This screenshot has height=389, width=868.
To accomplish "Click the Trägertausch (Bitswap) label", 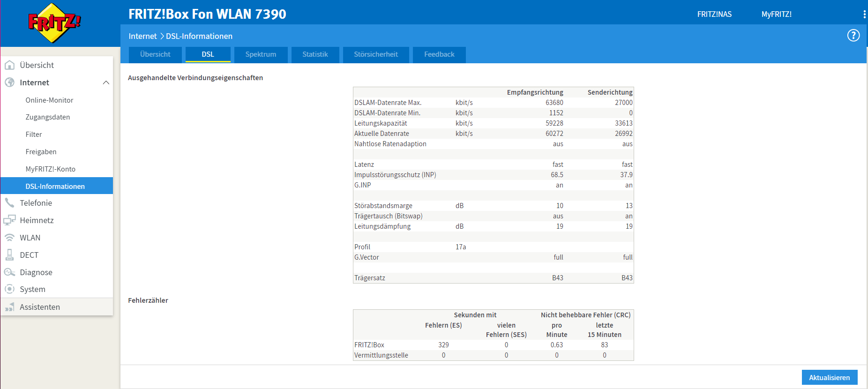I will 389,216.
